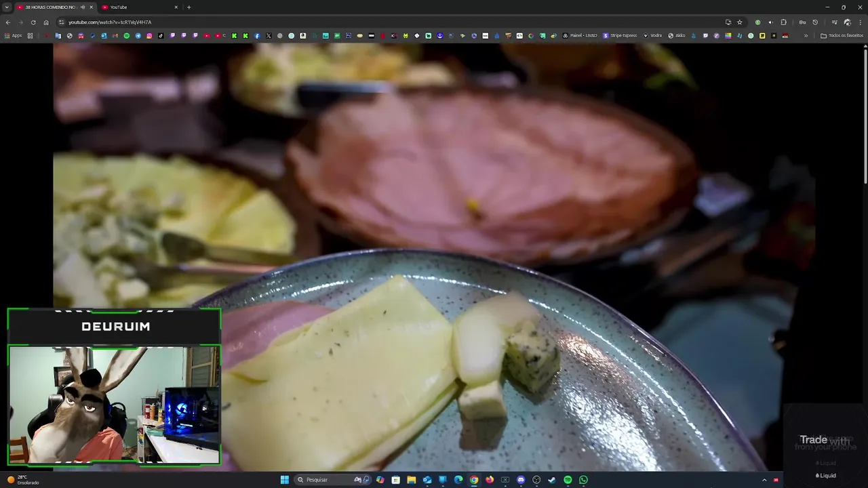Open File Explorer from the taskbar
The image size is (868, 488).
[412, 480]
